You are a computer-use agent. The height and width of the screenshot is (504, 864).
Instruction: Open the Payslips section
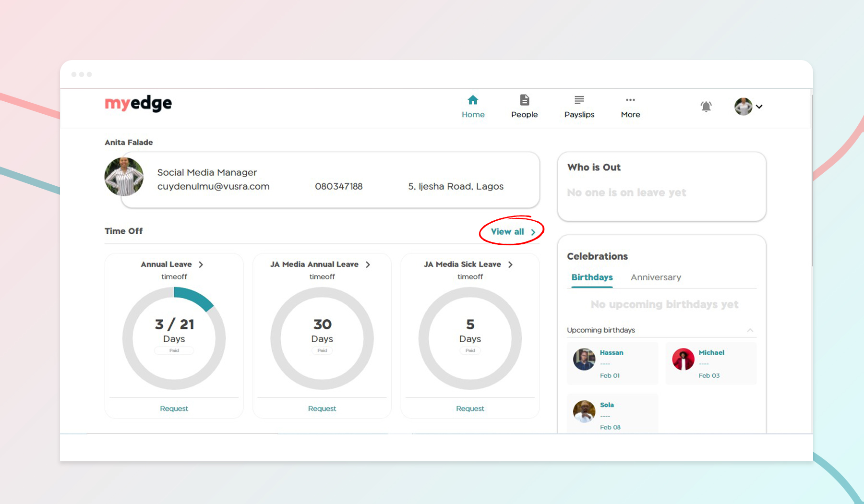(579, 106)
